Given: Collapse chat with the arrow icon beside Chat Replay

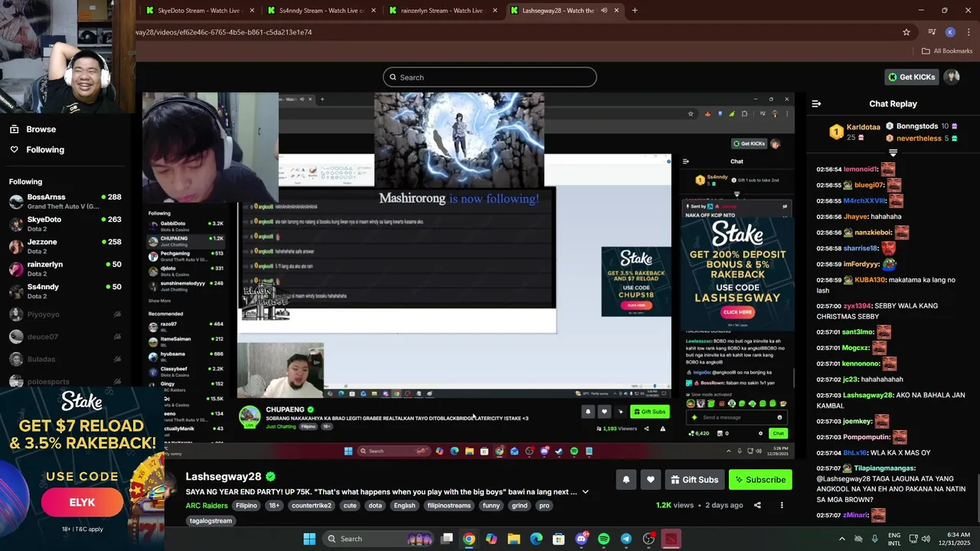Looking at the screenshot, I should pyautogui.click(x=816, y=103).
